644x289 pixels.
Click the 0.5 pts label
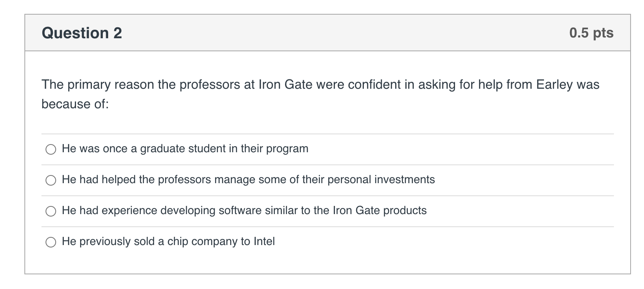(592, 33)
